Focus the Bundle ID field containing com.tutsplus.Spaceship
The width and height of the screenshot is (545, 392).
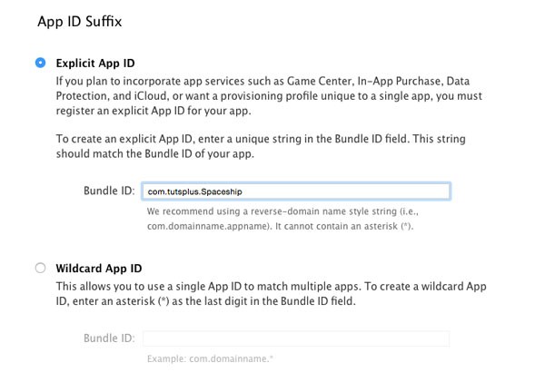(x=296, y=191)
